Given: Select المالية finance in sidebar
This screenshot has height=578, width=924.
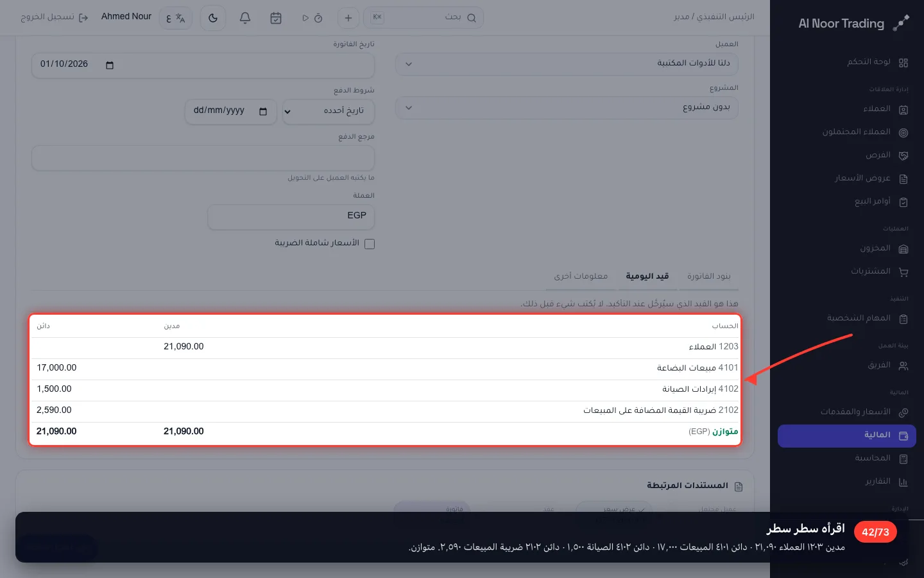Looking at the screenshot, I should (x=847, y=435).
